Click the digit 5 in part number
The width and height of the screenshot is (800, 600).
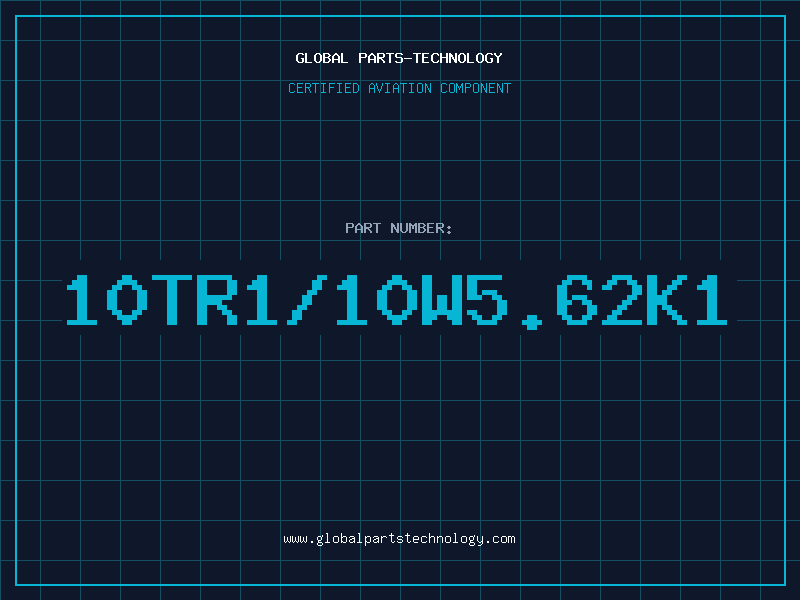(487, 299)
